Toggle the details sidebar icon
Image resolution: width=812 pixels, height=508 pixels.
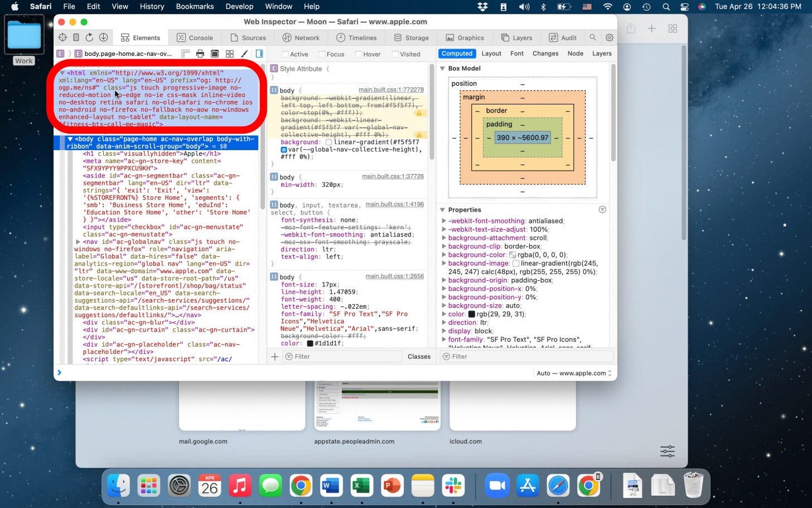click(x=259, y=54)
